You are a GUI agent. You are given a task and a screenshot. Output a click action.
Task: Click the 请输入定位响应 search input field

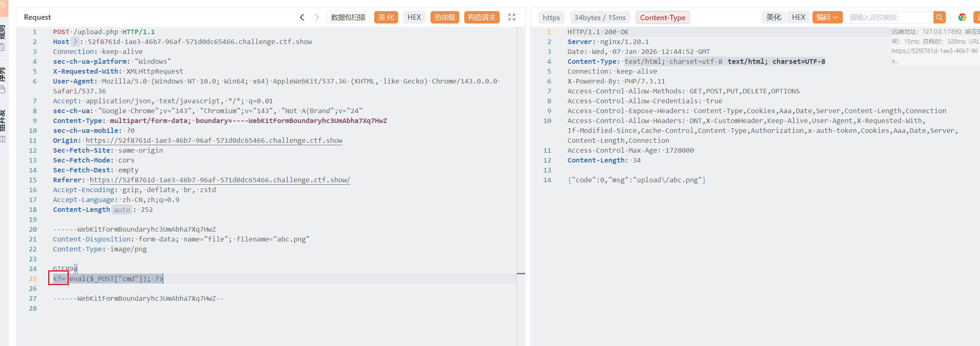coord(889,17)
